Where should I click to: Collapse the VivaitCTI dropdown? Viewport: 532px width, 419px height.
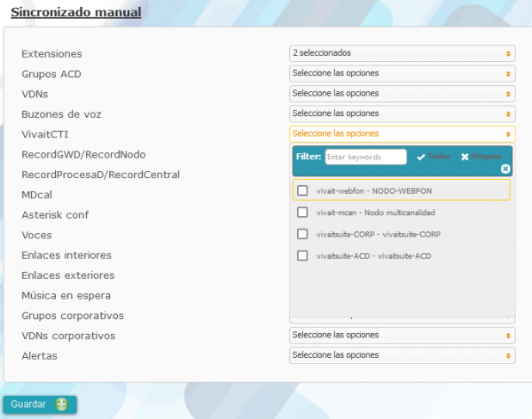point(402,134)
